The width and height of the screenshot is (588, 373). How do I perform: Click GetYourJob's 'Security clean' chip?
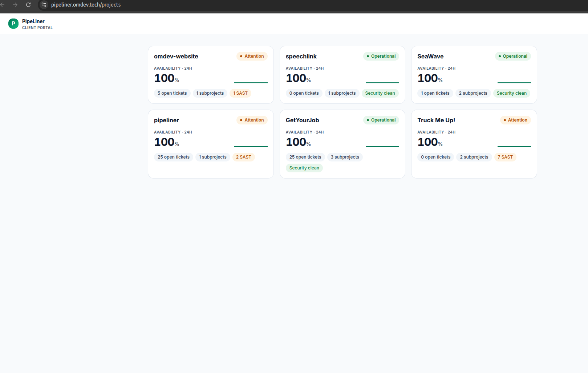point(304,168)
